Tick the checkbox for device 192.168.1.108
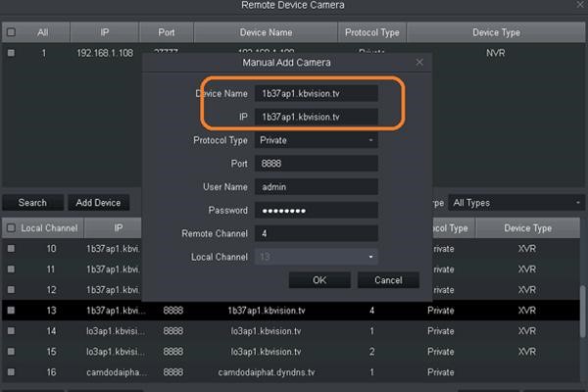 click(x=11, y=53)
